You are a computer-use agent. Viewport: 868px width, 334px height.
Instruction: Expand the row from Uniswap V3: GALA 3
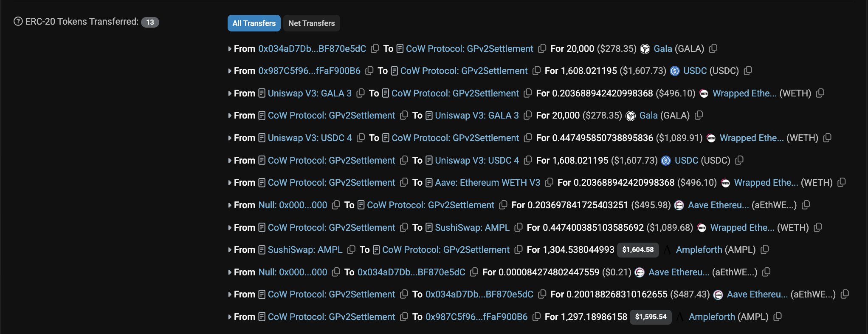230,93
